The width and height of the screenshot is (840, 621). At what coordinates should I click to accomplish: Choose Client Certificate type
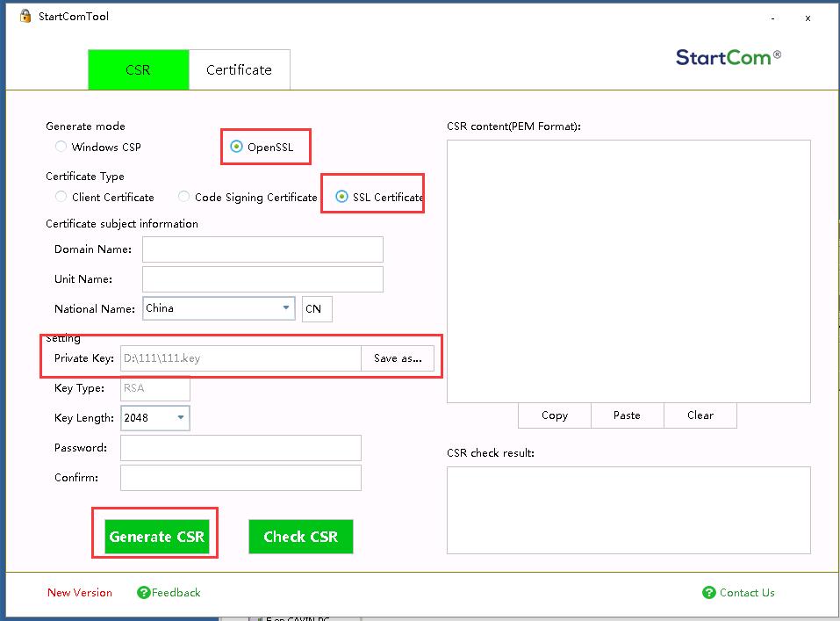[61, 197]
